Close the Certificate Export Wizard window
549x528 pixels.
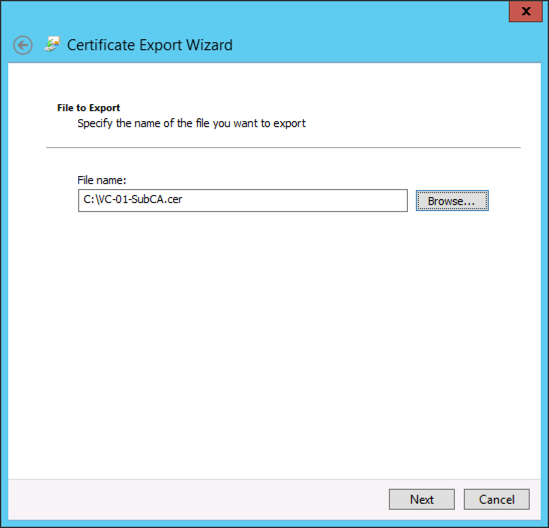coord(526,11)
